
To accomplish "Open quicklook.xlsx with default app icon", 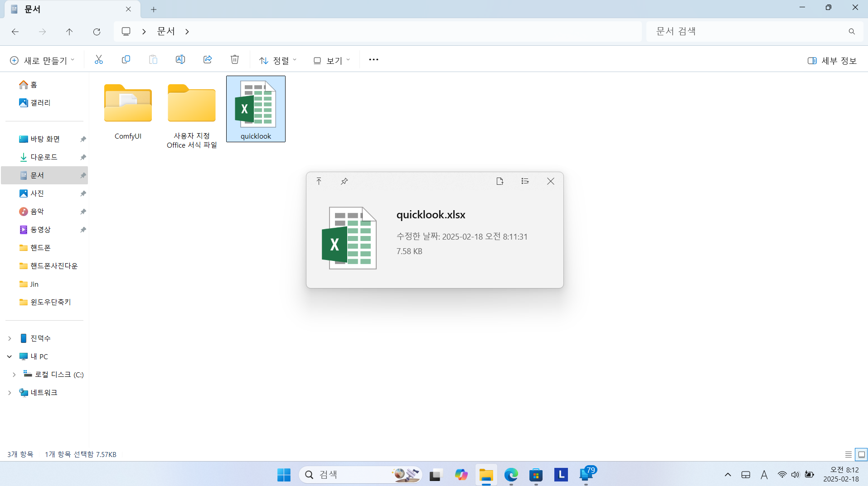I will point(500,181).
